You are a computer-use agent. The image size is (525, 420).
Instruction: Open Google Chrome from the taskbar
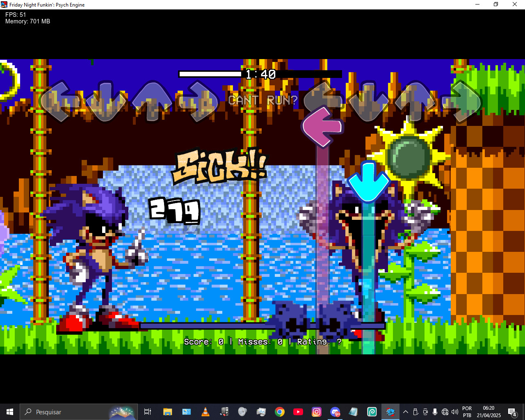pyautogui.click(x=280, y=412)
